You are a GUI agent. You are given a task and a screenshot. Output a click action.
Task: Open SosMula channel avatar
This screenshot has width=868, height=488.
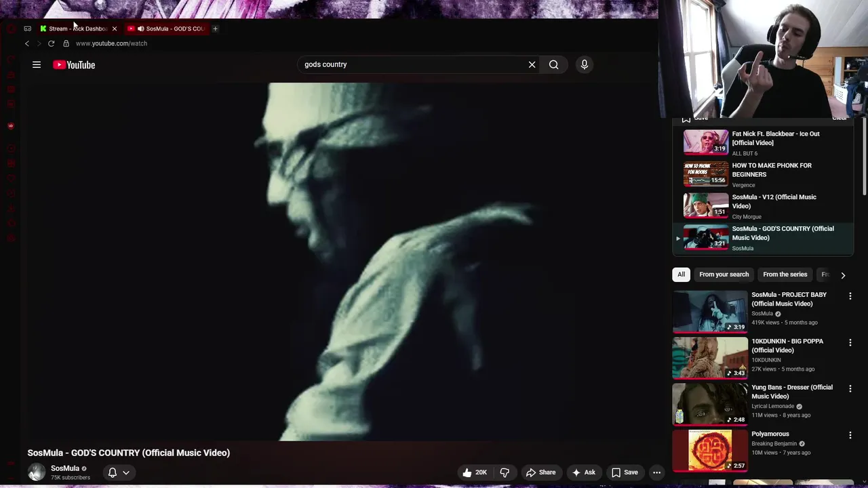tap(37, 472)
